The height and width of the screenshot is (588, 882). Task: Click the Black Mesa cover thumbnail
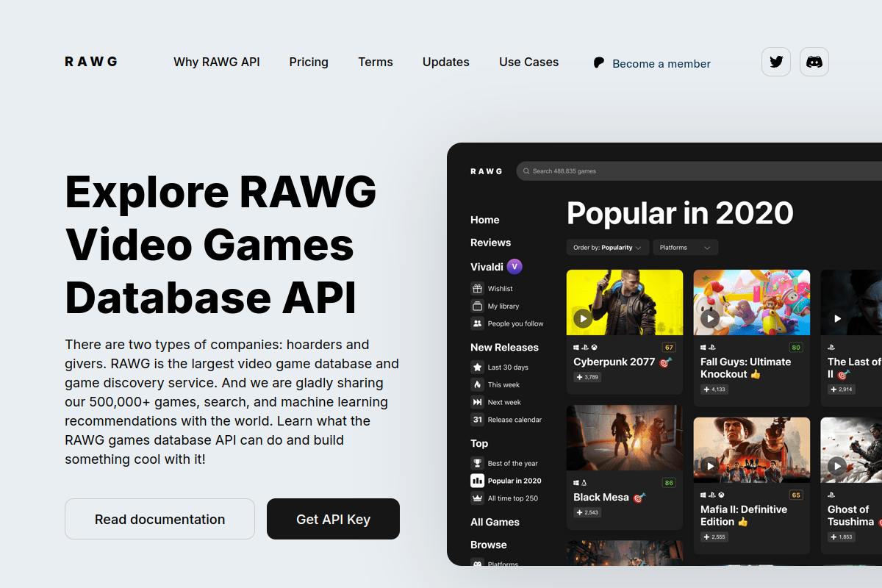(625, 437)
